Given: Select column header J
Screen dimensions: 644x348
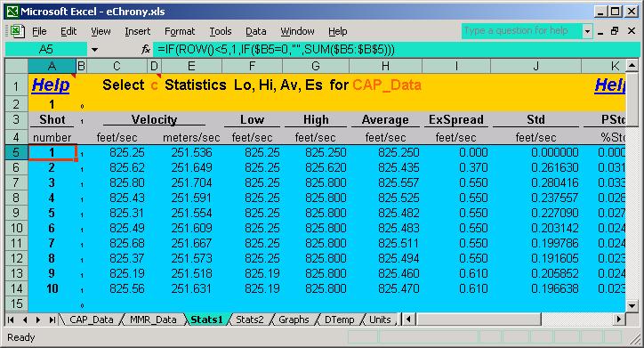Looking at the screenshot, I should point(535,66).
